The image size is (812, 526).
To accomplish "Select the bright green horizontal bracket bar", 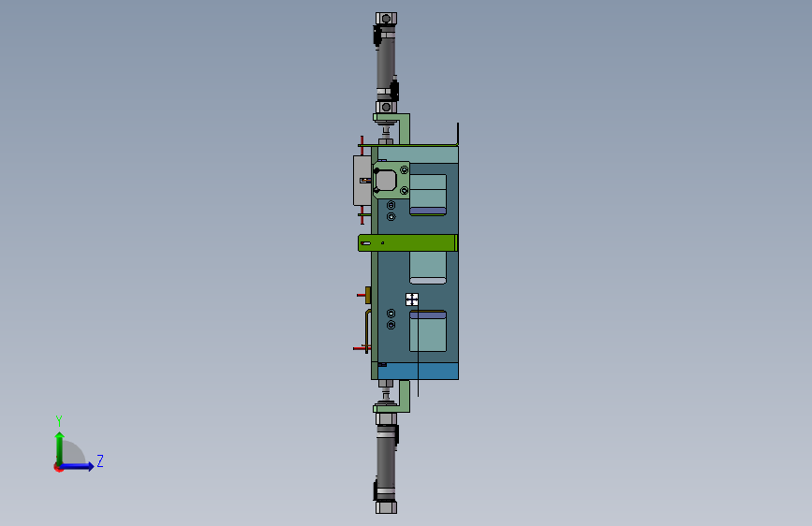I will (x=407, y=242).
